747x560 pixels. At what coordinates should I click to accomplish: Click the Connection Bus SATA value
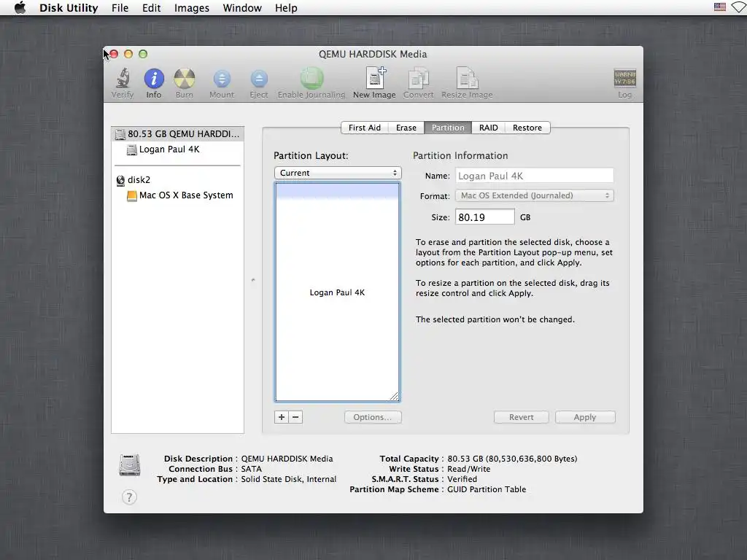(251, 469)
